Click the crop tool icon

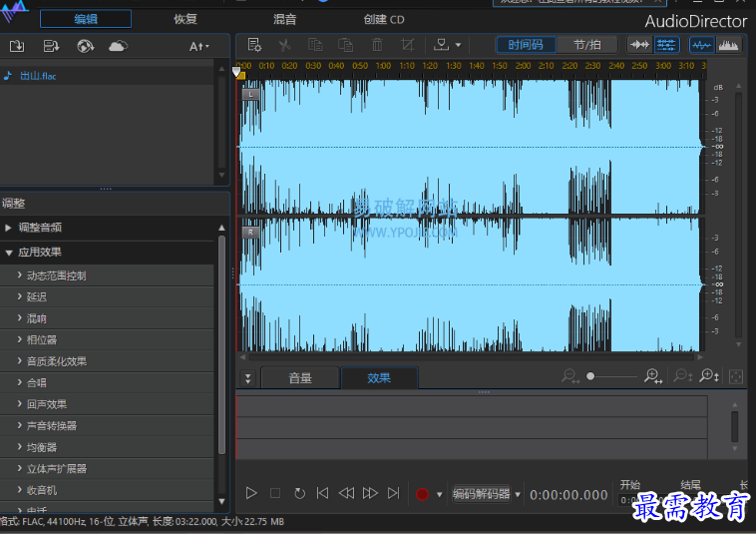(408, 45)
